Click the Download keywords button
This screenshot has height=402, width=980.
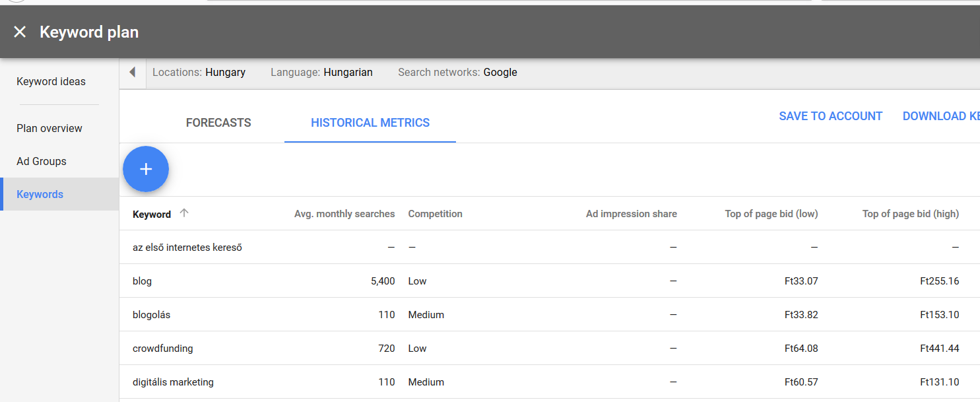click(x=941, y=116)
